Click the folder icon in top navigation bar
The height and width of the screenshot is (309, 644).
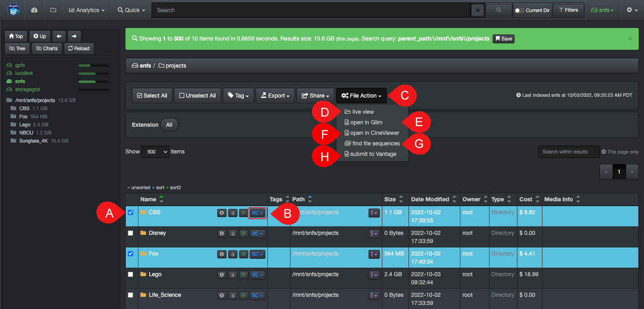tap(53, 10)
